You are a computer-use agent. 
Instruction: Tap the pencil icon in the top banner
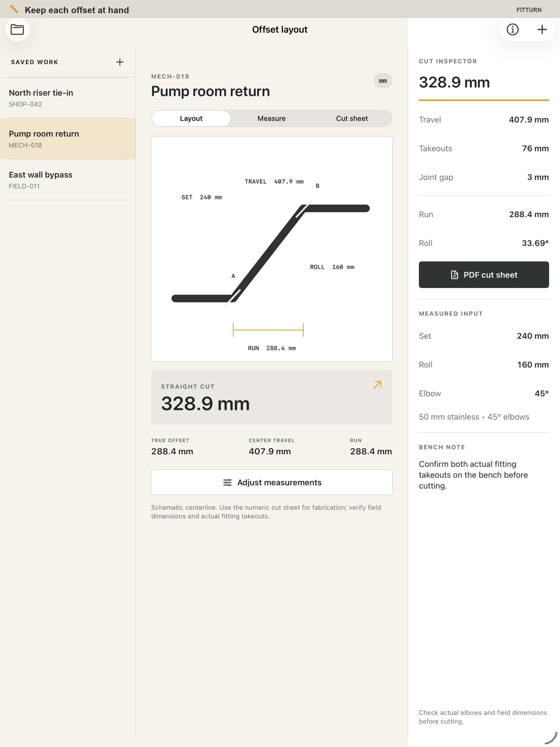pos(14,9)
